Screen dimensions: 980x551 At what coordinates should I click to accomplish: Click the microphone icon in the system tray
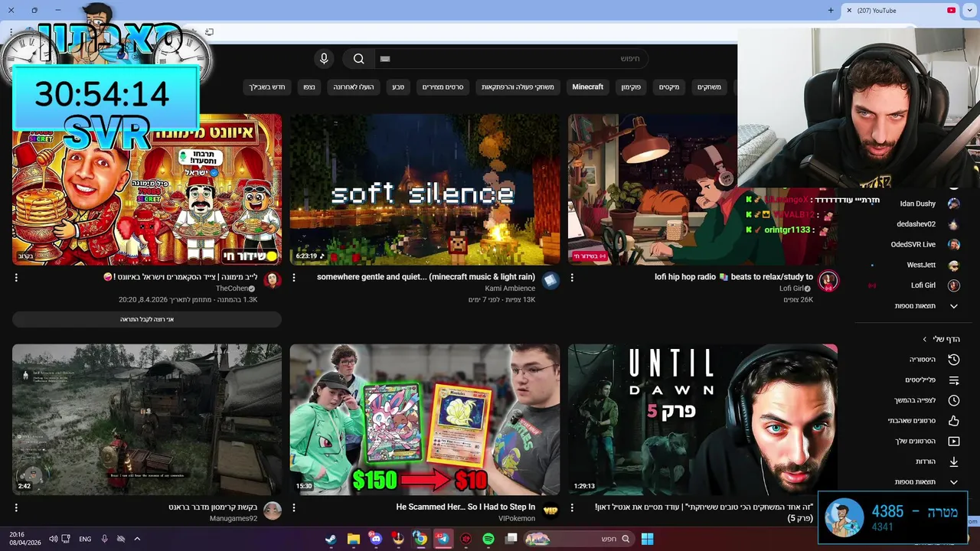pos(105,539)
